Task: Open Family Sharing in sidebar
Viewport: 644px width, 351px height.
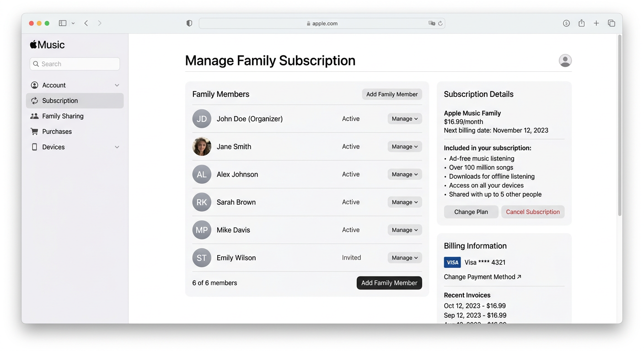Action: (x=75, y=116)
